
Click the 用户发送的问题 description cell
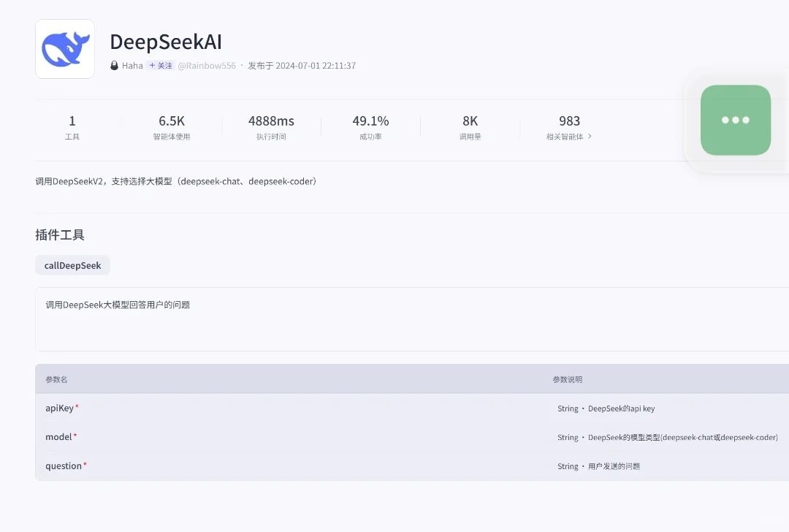(599, 466)
